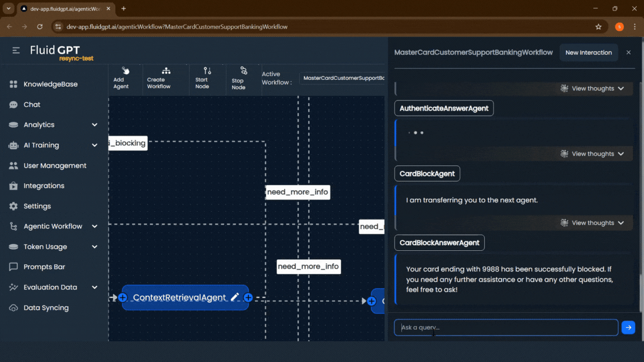
Task: Click the CardBlockAnswerAgent label
Action: coord(439,242)
